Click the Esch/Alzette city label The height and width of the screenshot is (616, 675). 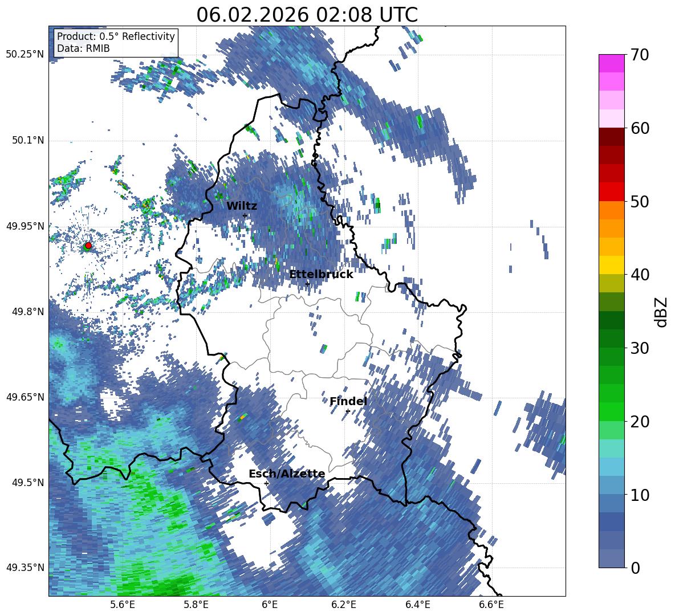[x=287, y=474]
